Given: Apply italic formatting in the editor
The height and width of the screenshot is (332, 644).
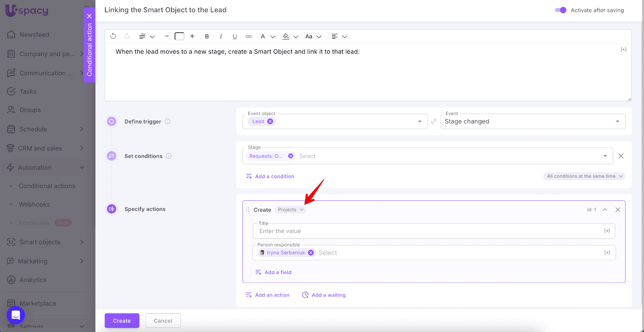Looking at the screenshot, I should (x=221, y=36).
